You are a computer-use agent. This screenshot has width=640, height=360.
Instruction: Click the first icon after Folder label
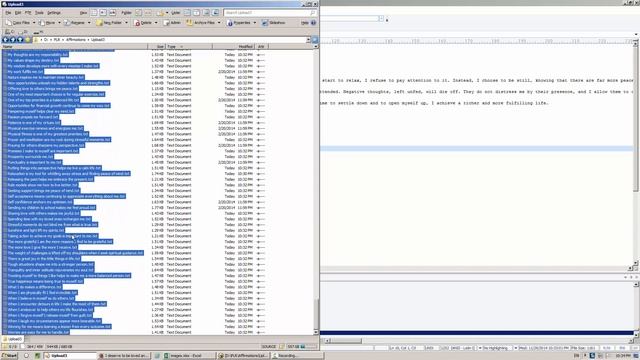point(138,13)
